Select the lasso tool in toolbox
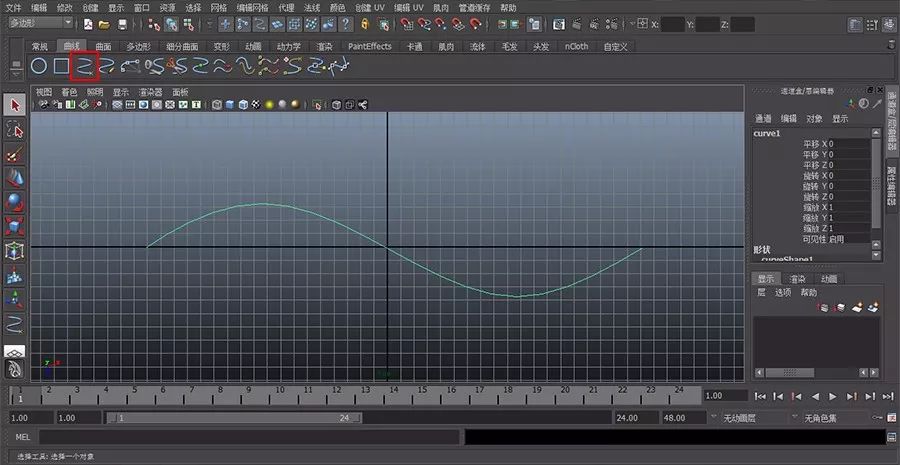 coord(14,129)
